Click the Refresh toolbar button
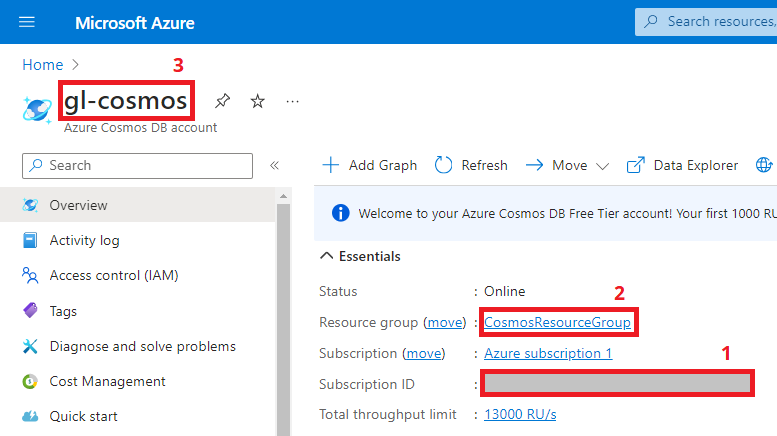The width and height of the screenshot is (777, 436). 471,165
